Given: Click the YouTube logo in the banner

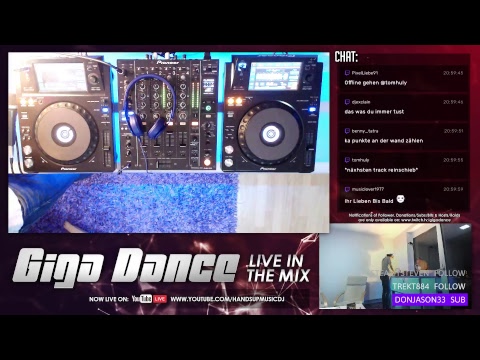Looking at the screenshot, I should coord(142,299).
